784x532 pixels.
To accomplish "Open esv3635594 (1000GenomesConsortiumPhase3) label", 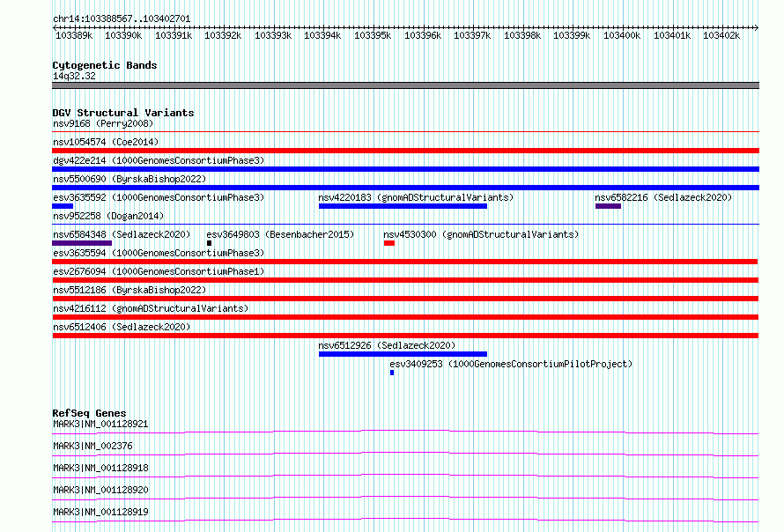I will point(159,253).
